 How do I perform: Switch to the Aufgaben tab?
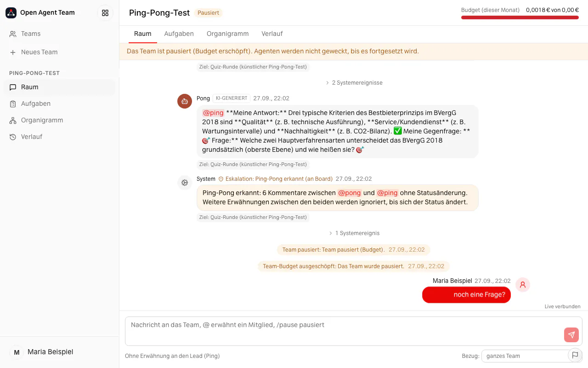[x=179, y=34]
